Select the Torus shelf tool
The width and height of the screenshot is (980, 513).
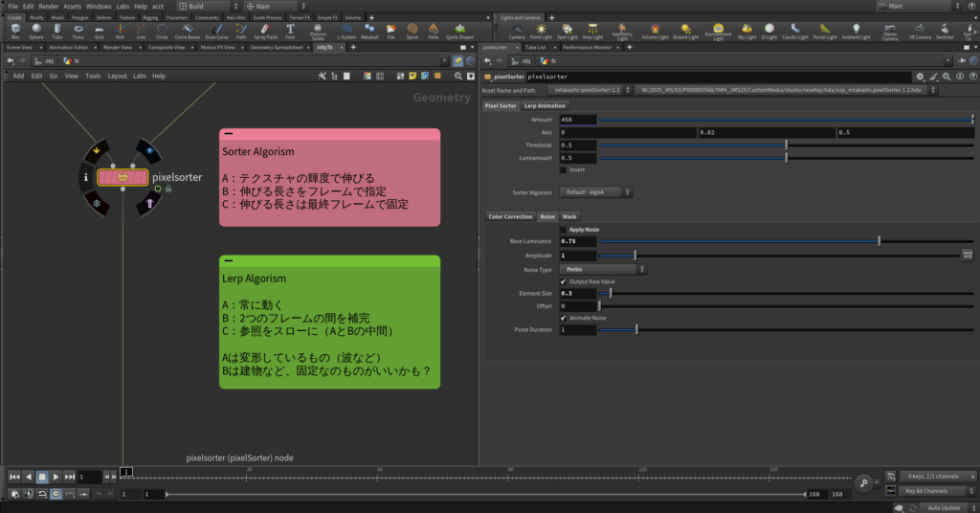pos(78,31)
